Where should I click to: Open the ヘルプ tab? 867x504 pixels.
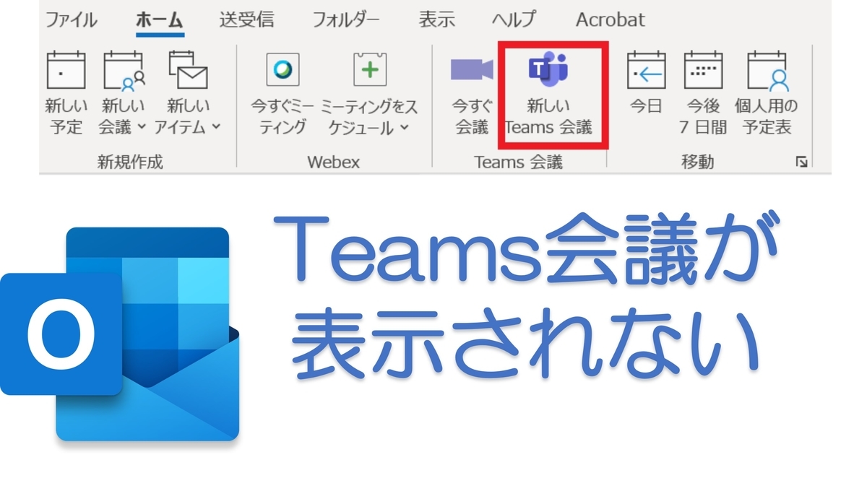(x=514, y=19)
